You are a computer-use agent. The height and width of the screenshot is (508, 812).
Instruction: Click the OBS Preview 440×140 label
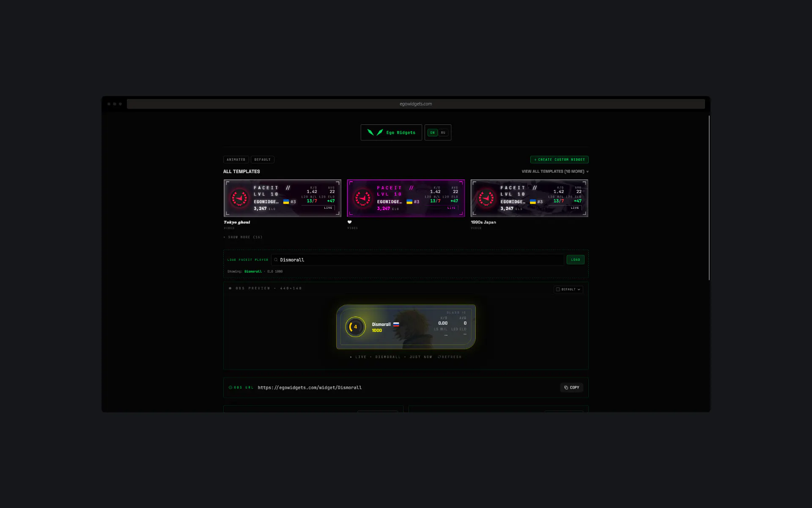pyautogui.click(x=269, y=288)
